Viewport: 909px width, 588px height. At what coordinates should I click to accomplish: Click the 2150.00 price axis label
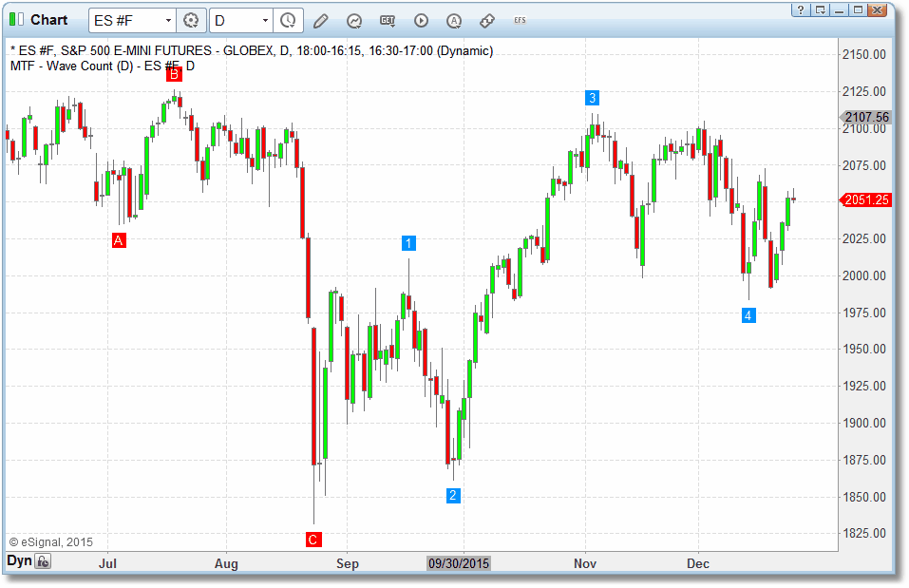point(864,54)
